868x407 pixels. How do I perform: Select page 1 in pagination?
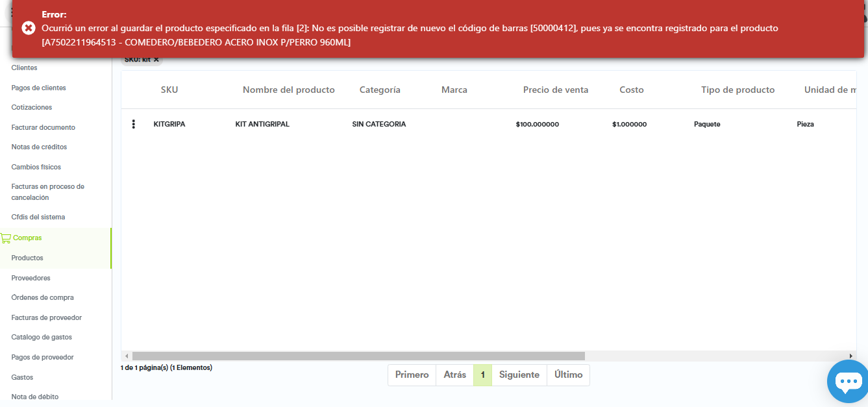pos(482,375)
